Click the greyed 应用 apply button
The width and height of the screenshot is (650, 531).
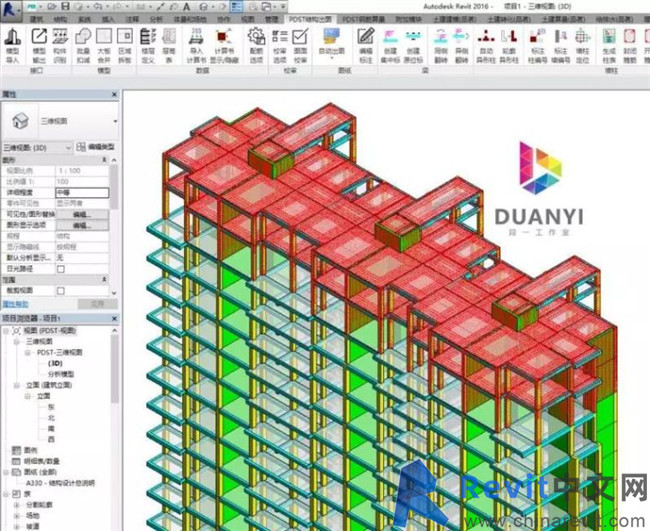click(97, 304)
